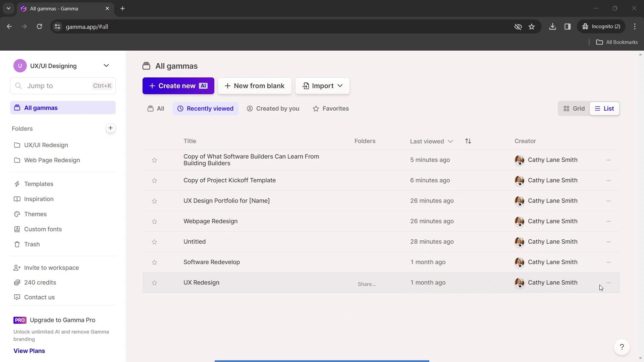Toggle star favorite on UX Redesign
The image size is (644, 362).
(x=154, y=283)
